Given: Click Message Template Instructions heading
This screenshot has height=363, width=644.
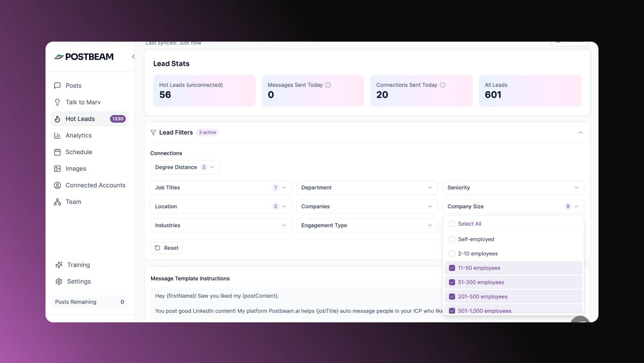Looking at the screenshot, I should pos(190,279).
